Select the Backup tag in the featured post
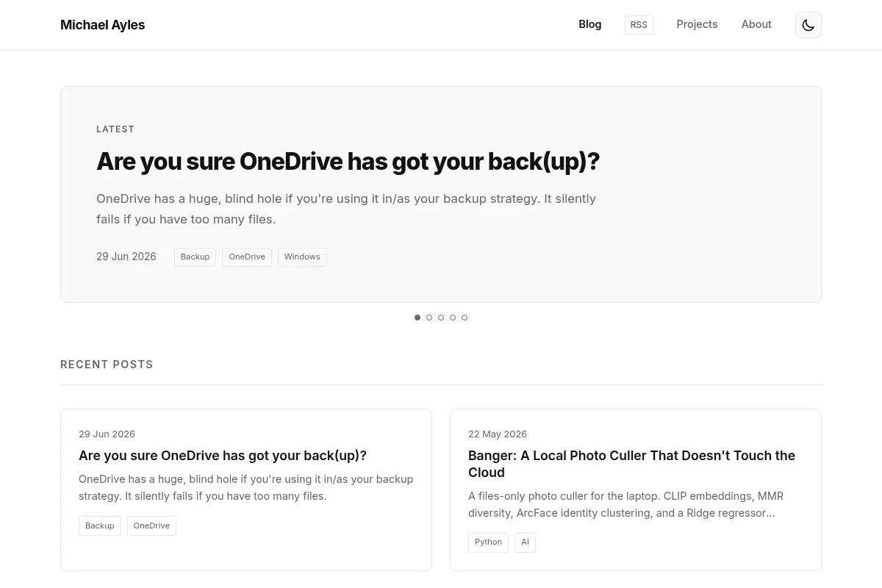This screenshot has width=882, height=588. click(x=195, y=257)
